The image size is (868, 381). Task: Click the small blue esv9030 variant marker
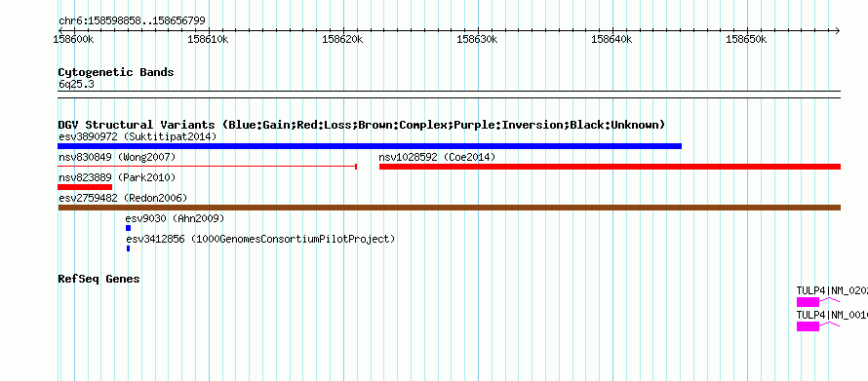129,228
